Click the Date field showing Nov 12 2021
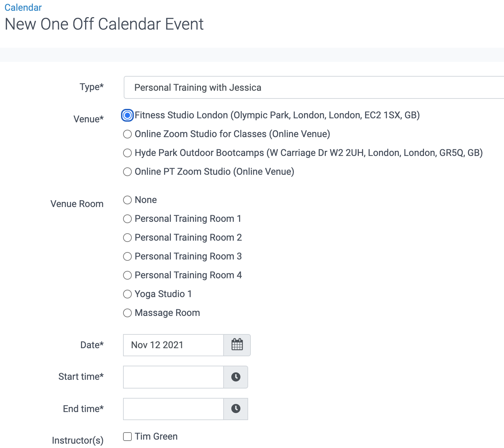This screenshot has width=504, height=448. coord(173,345)
